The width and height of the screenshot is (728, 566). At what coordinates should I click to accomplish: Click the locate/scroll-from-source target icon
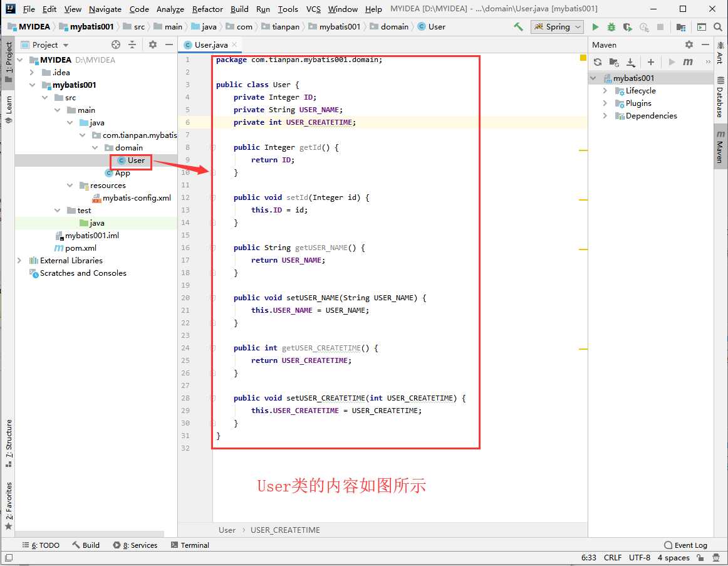[x=116, y=45]
